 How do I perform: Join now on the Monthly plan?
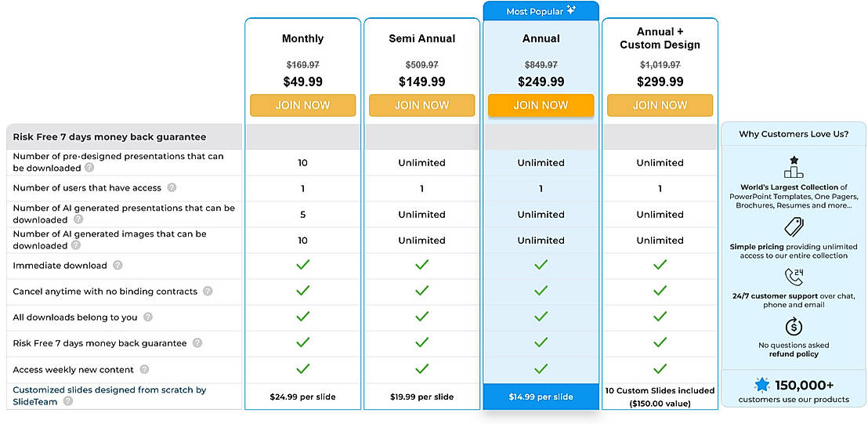tap(302, 105)
